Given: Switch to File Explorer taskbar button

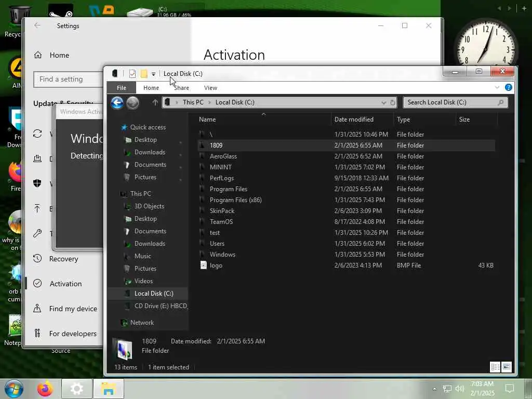Looking at the screenshot, I should [108, 389].
